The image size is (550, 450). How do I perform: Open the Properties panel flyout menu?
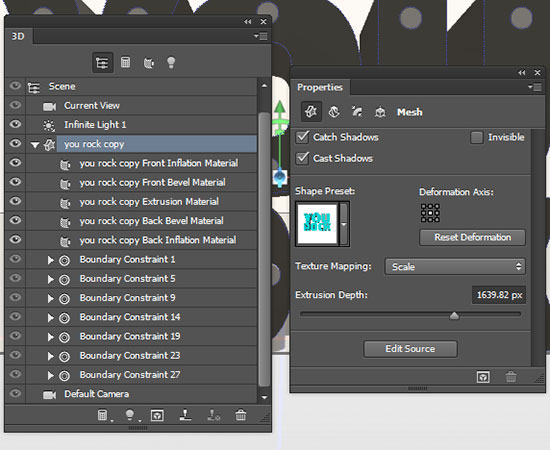[x=535, y=87]
